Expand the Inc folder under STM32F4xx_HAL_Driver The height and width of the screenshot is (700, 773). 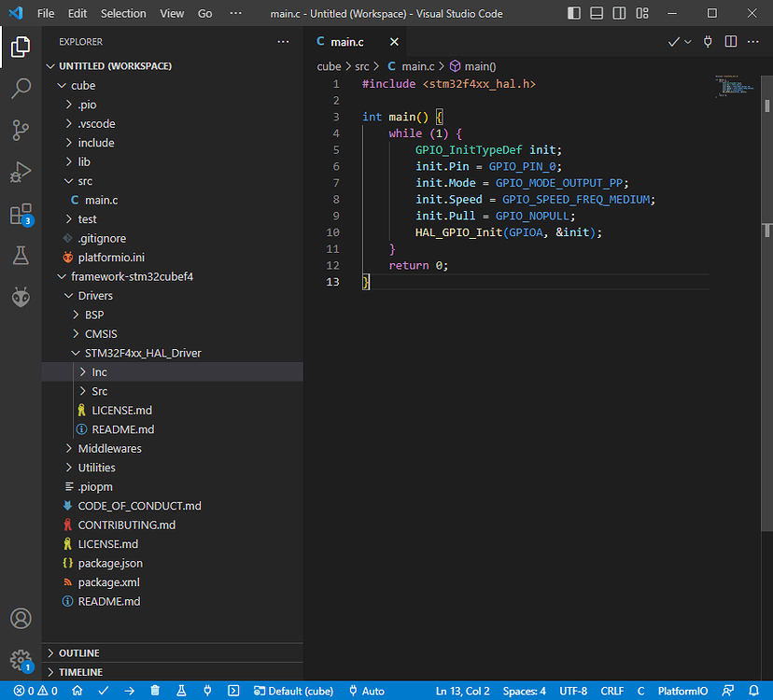coord(99,371)
